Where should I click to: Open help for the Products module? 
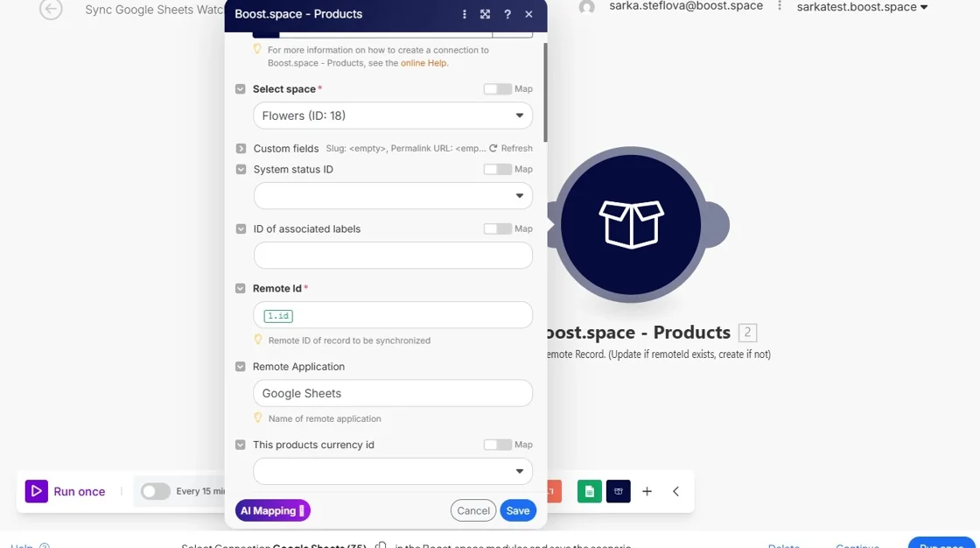point(507,14)
